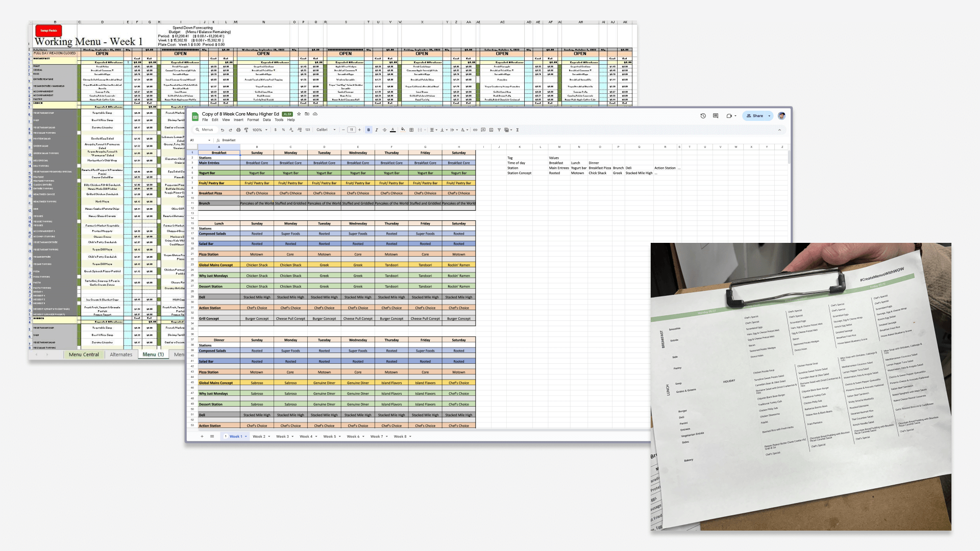980x551 pixels.
Task: Open the Format menu
Action: [253, 120]
